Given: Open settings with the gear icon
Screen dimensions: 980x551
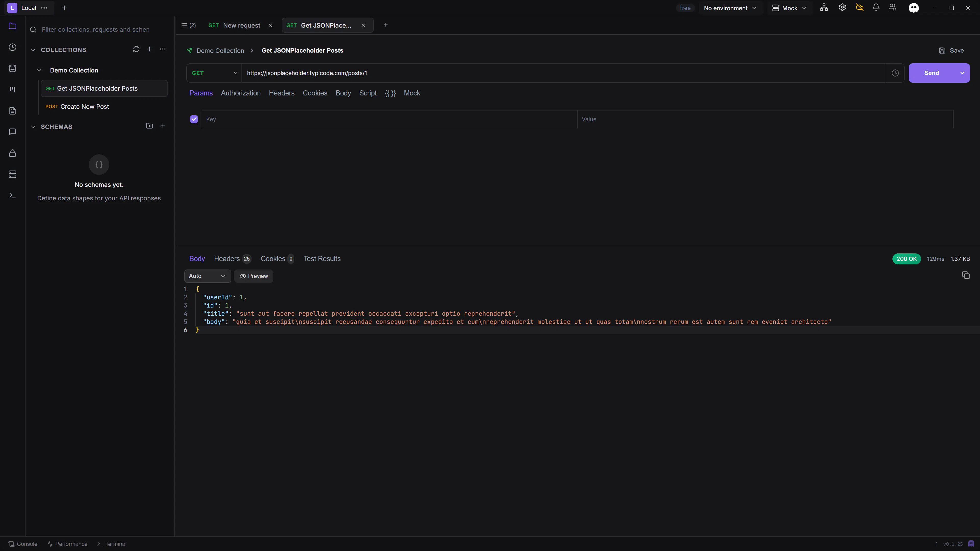Looking at the screenshot, I should point(842,8).
